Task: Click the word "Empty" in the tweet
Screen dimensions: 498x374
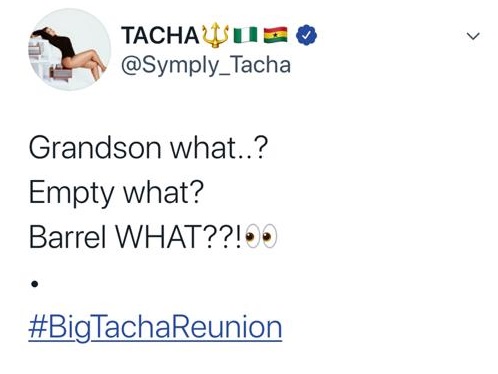Action: coord(71,193)
